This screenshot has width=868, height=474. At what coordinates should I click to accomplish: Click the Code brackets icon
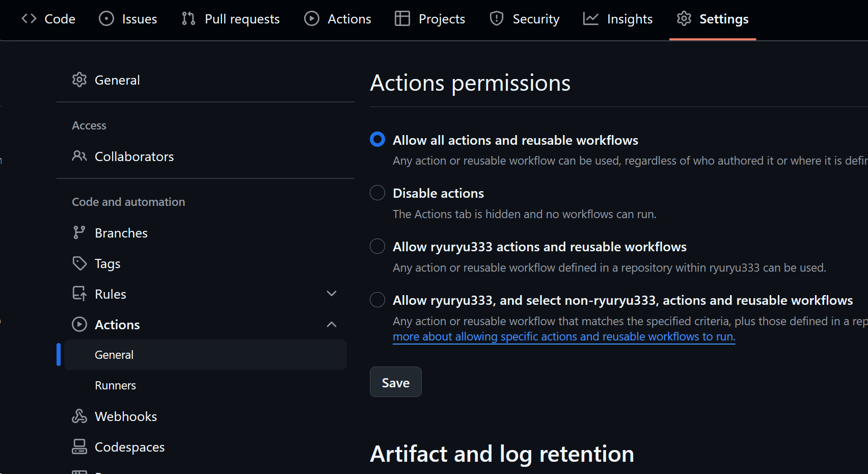coord(29,19)
